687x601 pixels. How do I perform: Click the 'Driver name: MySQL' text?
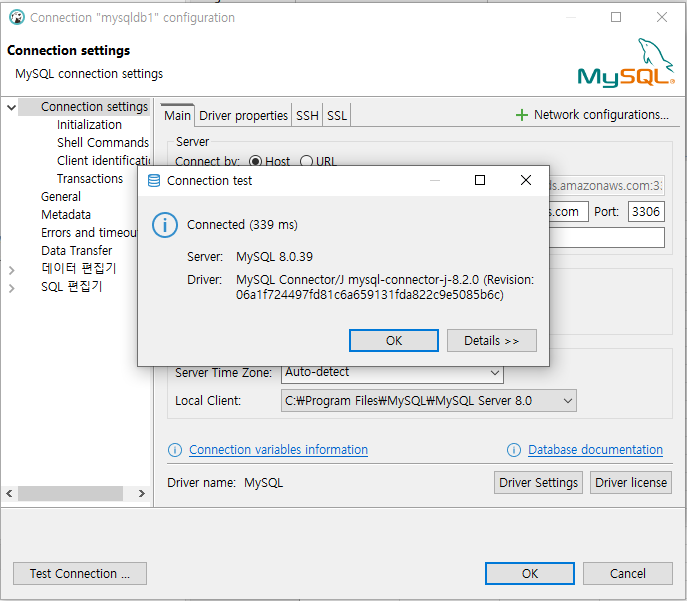click(x=225, y=483)
